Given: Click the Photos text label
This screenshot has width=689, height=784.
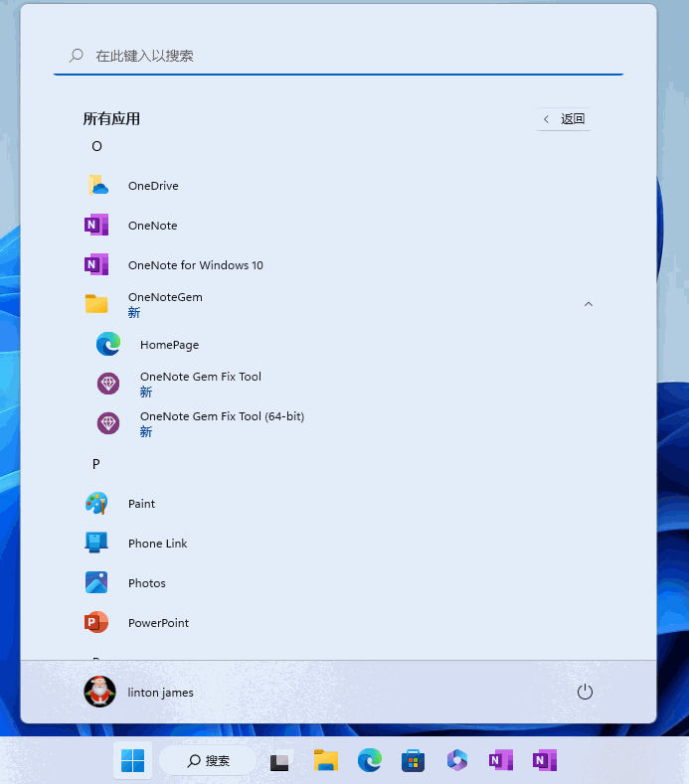Looking at the screenshot, I should (x=146, y=583).
